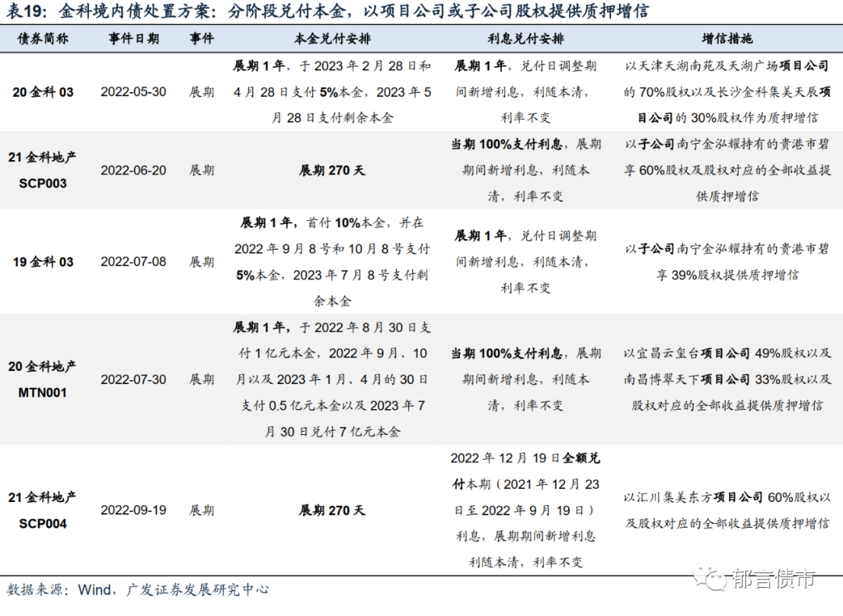Select credit text mentioning "汇川集美东方"
The height and width of the screenshot is (616, 843).
727,510
